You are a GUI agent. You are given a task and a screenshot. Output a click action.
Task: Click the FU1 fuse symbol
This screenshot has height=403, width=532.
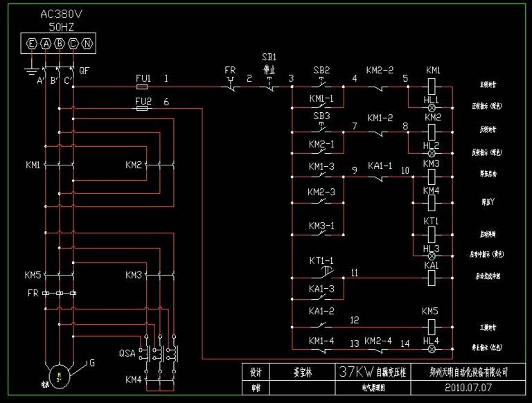[x=142, y=87]
